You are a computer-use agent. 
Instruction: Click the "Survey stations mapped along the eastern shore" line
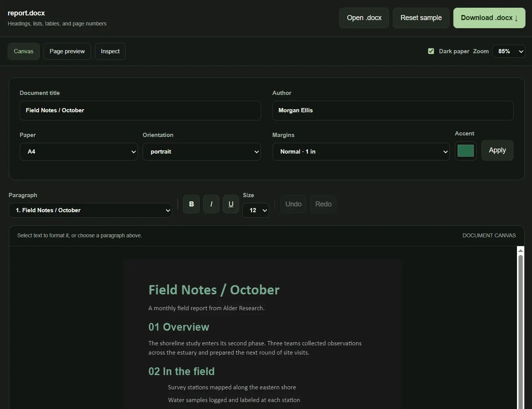click(x=232, y=387)
